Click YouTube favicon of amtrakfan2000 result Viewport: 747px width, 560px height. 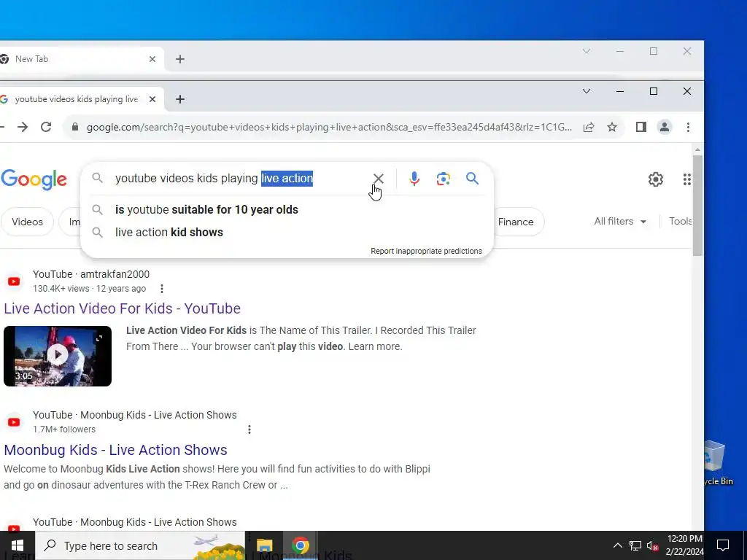14,281
